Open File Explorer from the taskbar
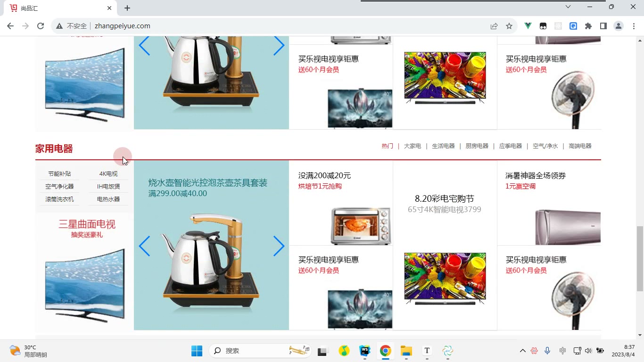The height and width of the screenshot is (362, 644). pyautogui.click(x=406, y=351)
